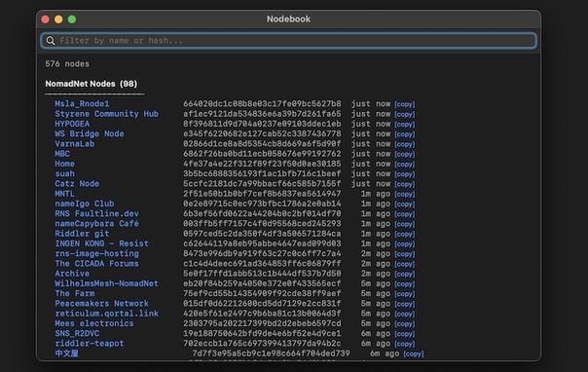Click the filter by name or hash field
Viewport: 588px width, 372px height.
288,41
